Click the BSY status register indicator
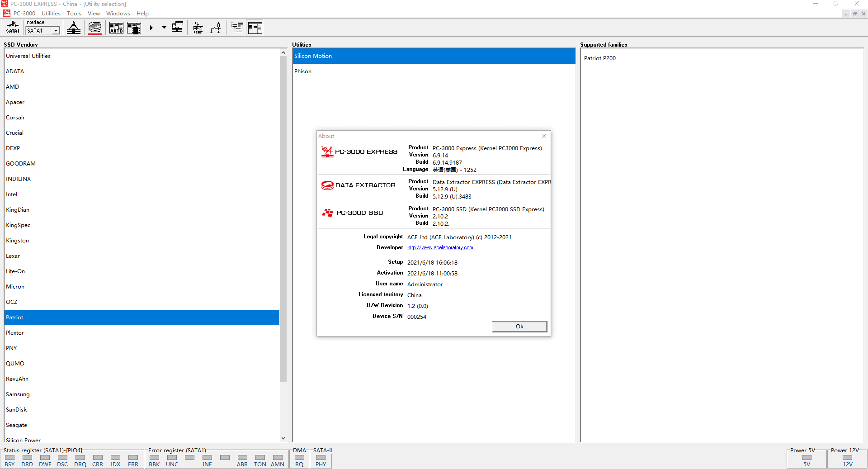Viewport: 868px width, 469px height. (9, 458)
